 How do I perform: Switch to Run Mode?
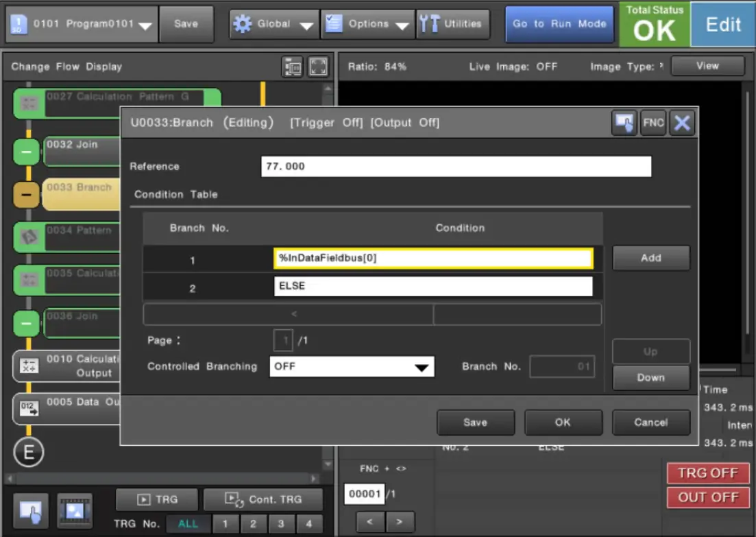559,24
